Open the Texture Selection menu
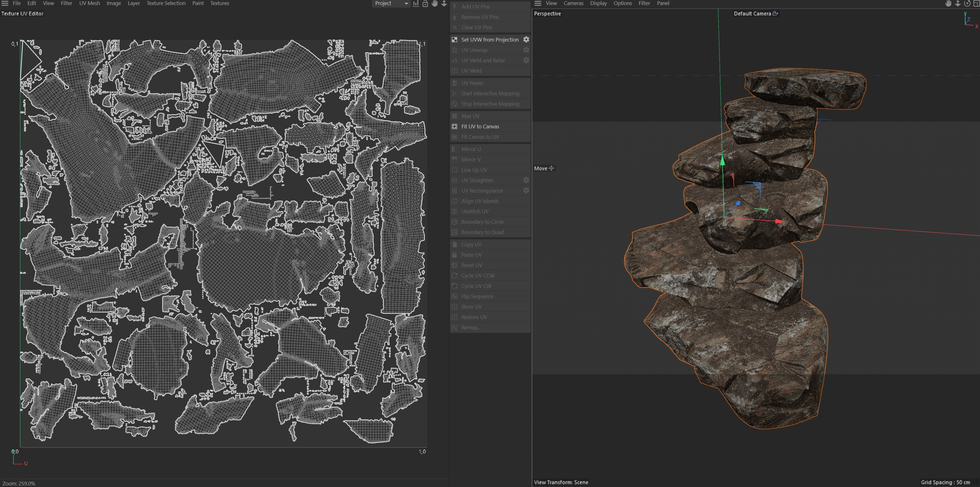The width and height of the screenshot is (980, 487). tap(166, 3)
